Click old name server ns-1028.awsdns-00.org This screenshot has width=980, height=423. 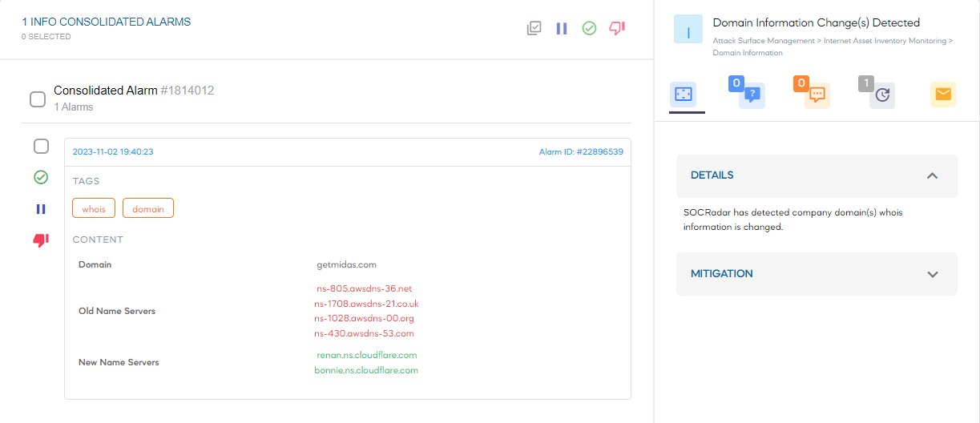click(364, 318)
